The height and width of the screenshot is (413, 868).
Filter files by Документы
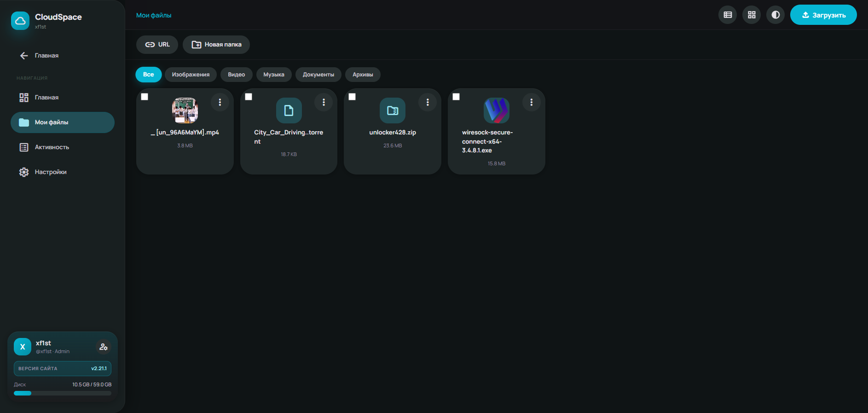click(x=318, y=75)
